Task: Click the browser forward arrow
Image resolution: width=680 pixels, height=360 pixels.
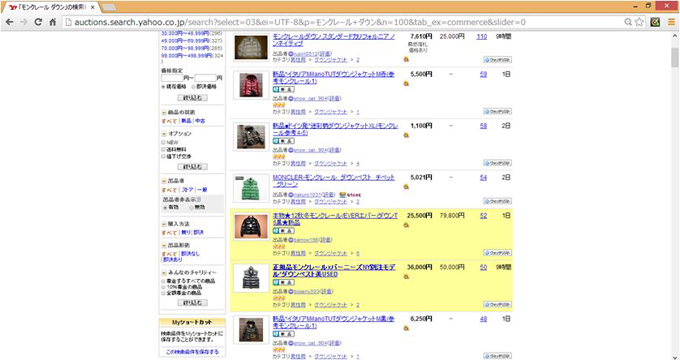Action: click(24, 22)
